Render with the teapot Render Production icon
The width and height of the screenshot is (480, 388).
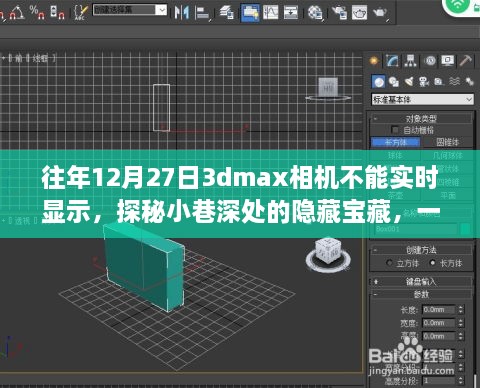[380, 13]
